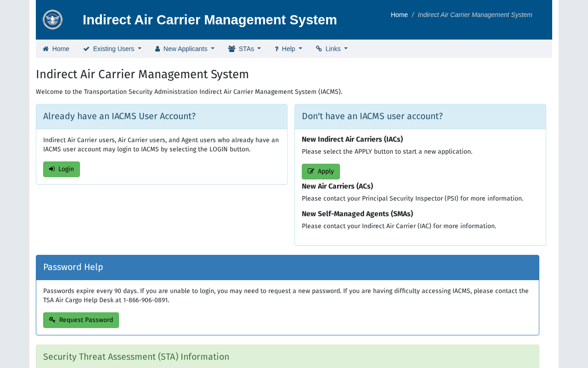This screenshot has height=368, width=588.
Task: Click the welcome sentence mentioning Transportation Security Administration
Action: coord(189,92)
